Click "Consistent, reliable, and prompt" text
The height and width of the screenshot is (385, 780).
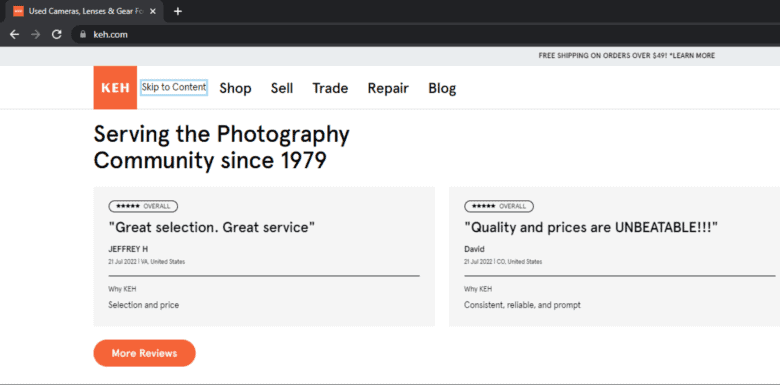click(522, 305)
